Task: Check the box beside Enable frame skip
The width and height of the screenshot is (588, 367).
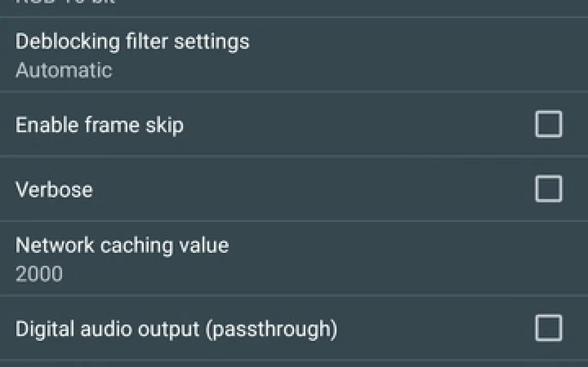Action: (548, 124)
